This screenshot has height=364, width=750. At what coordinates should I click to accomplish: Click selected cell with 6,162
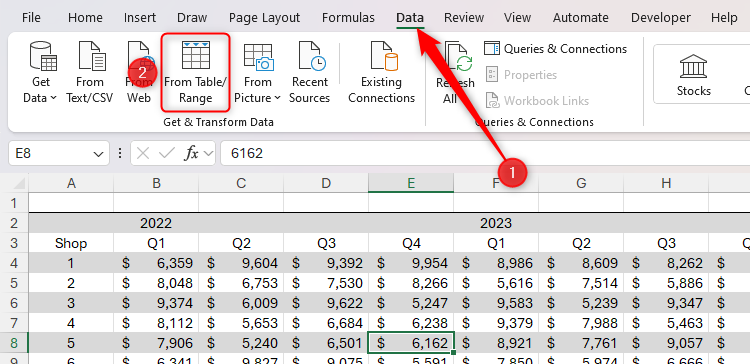(411, 343)
